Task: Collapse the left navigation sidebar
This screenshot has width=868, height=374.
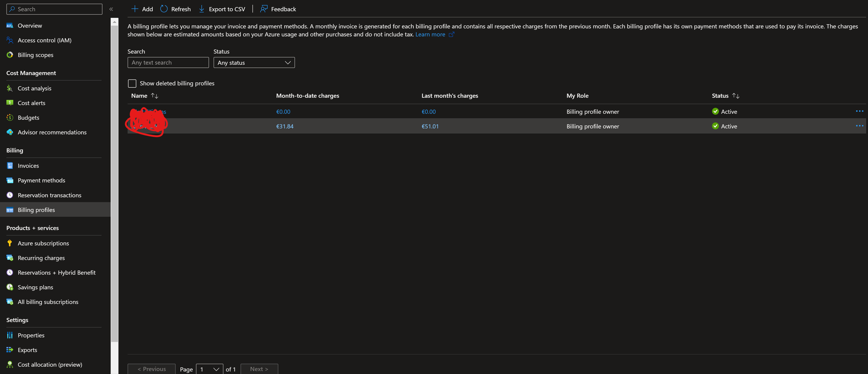Action: [111, 9]
